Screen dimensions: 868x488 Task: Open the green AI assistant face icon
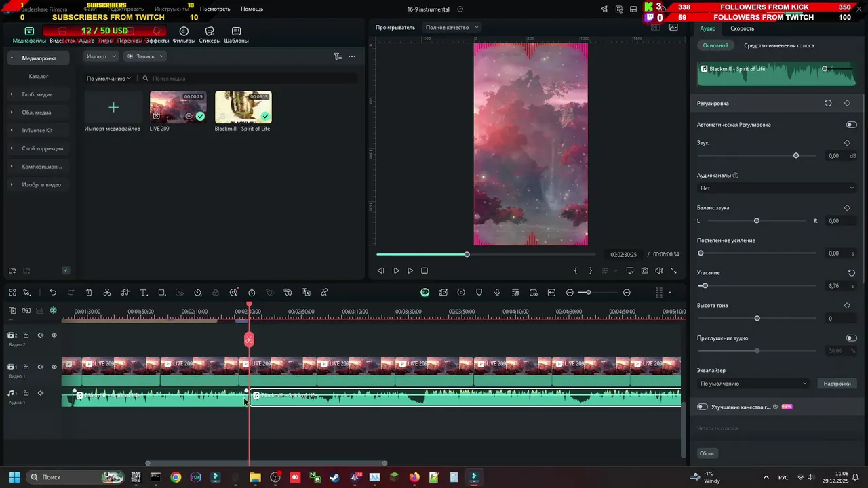[x=425, y=293]
